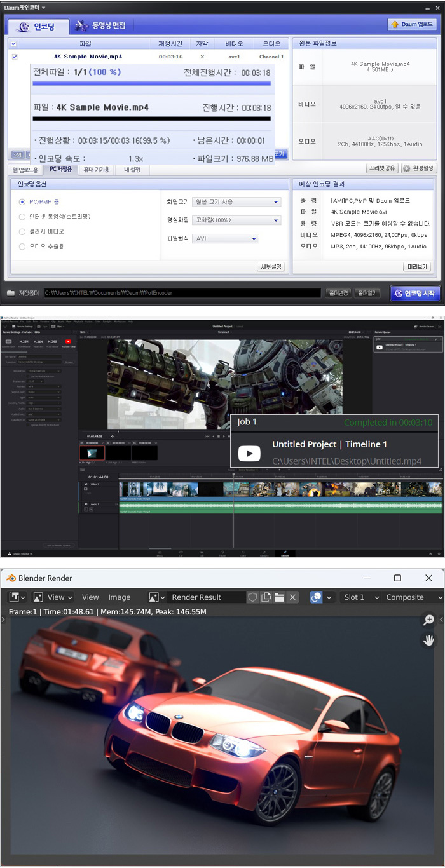This screenshot has width=445, height=868.
Task: Select the 플래시 비디오 radio option
Action: 23,231
